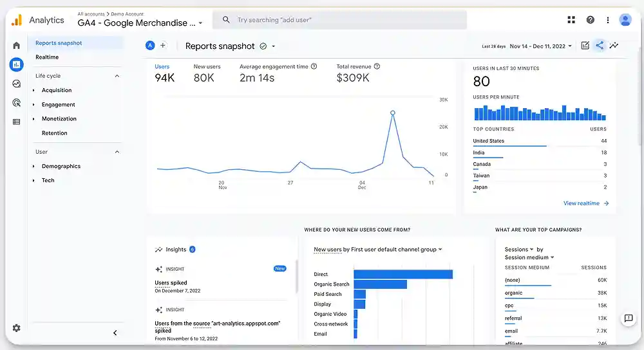This screenshot has width=644, height=350.
Task: Click the search magnifier icon
Action: click(x=226, y=20)
